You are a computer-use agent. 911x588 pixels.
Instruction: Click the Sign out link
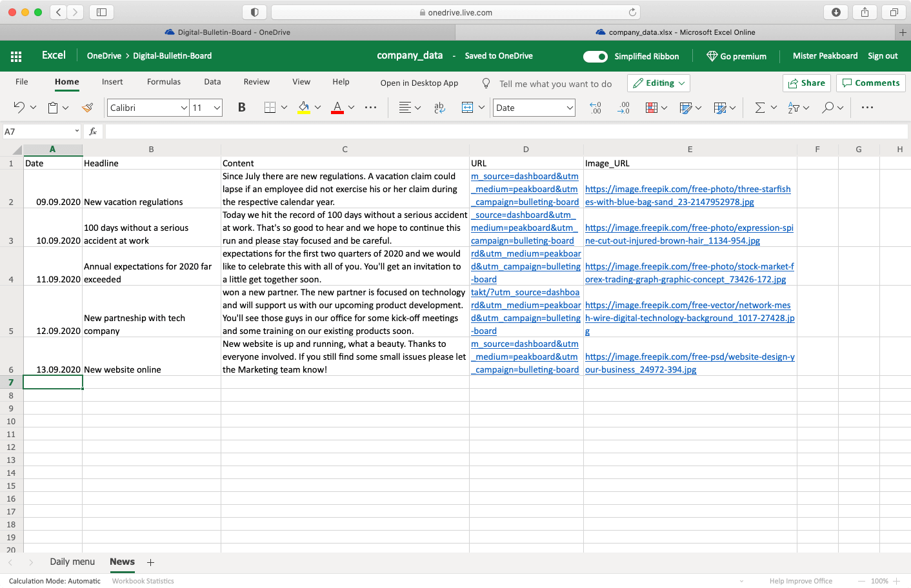pyautogui.click(x=883, y=56)
